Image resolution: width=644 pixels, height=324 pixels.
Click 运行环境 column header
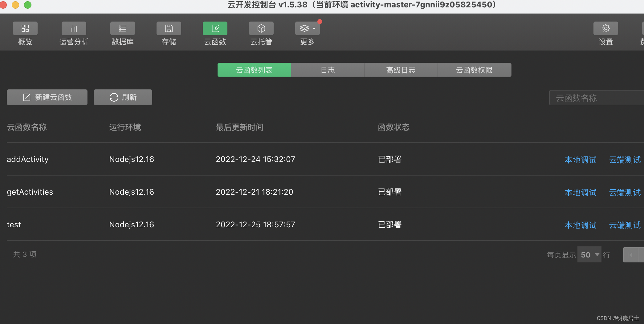pyautogui.click(x=125, y=127)
